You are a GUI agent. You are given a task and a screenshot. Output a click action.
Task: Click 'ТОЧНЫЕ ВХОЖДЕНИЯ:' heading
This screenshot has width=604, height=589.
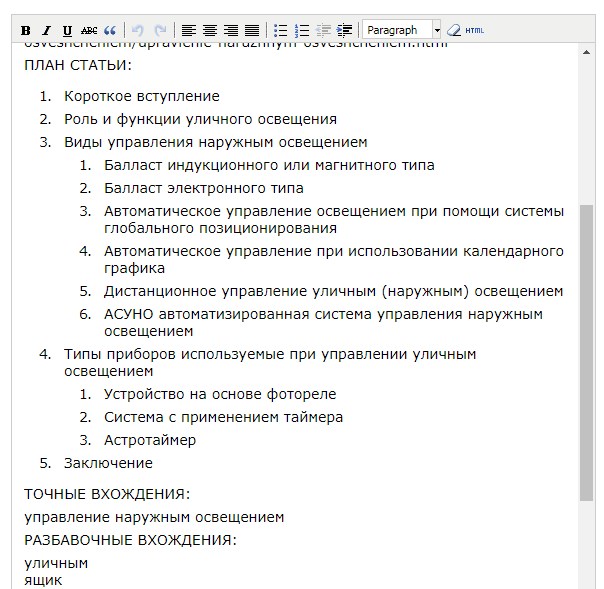point(107,494)
